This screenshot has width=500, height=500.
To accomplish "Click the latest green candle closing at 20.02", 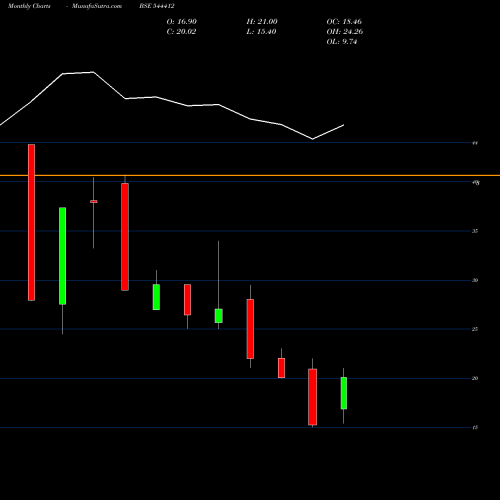I will (x=344, y=393).
